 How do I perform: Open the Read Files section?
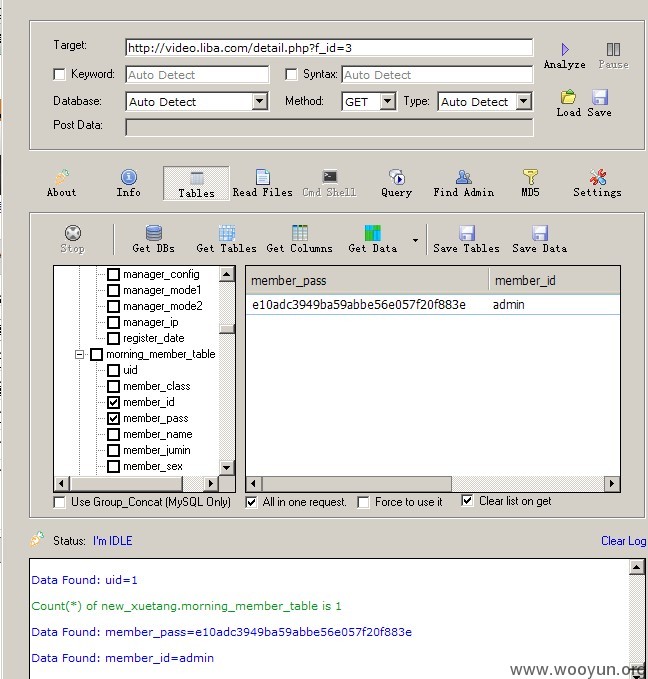(x=262, y=184)
